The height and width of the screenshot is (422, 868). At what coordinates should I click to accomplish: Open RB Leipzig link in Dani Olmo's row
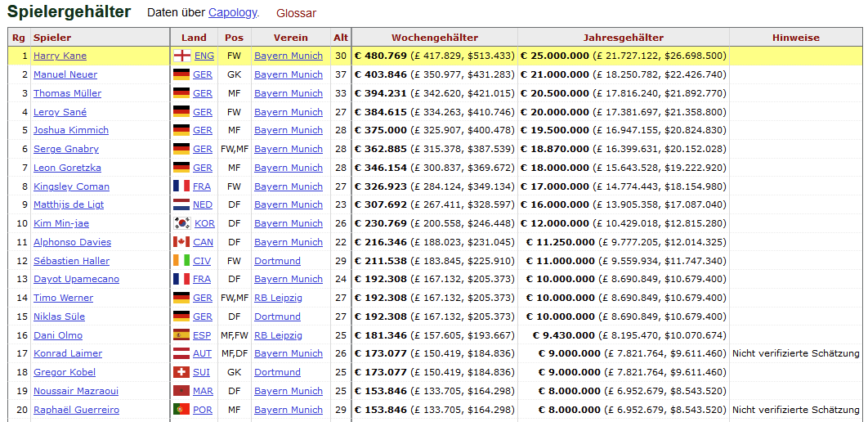[279, 335]
